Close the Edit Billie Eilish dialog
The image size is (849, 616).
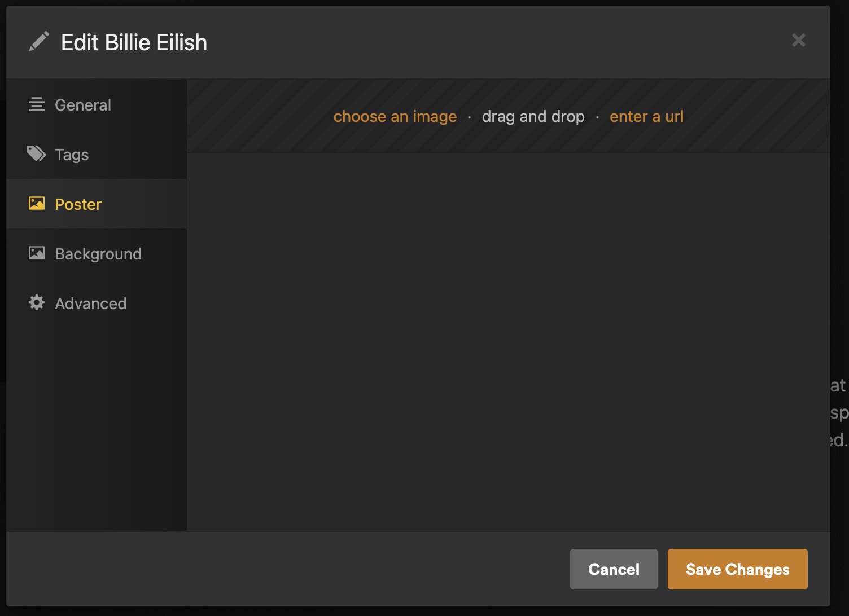pos(798,40)
